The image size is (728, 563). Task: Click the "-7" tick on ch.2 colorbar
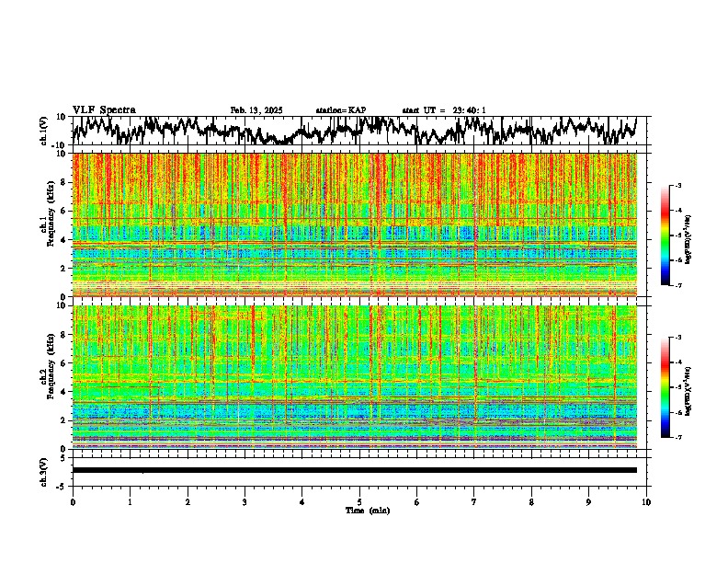677,437
